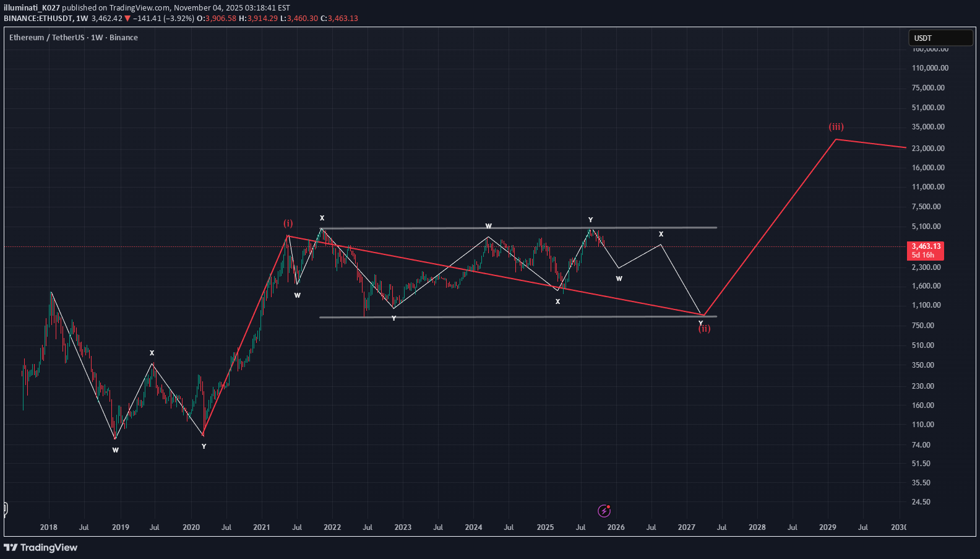Click the 5d 16h countdown label
Viewport: 980px width, 559px height.
923,255
